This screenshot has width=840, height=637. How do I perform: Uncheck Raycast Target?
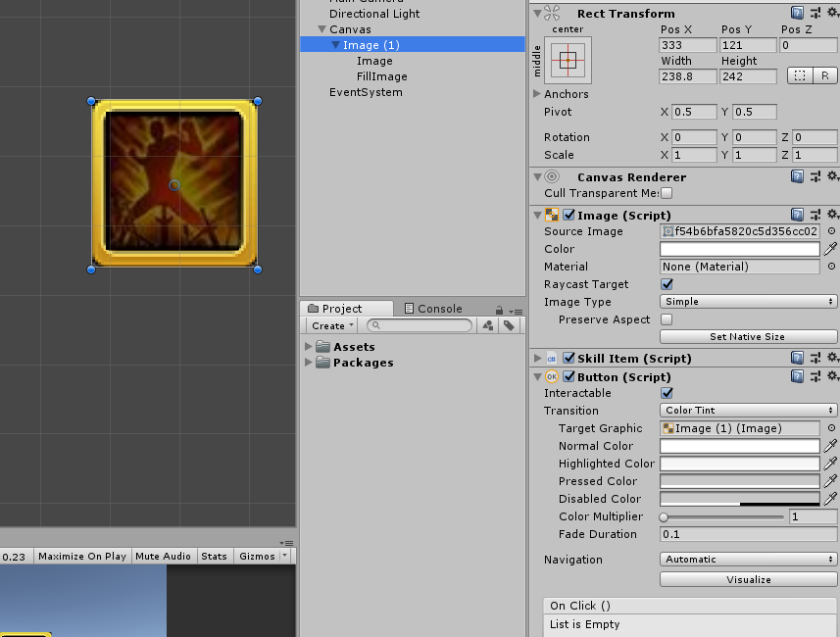(x=667, y=284)
